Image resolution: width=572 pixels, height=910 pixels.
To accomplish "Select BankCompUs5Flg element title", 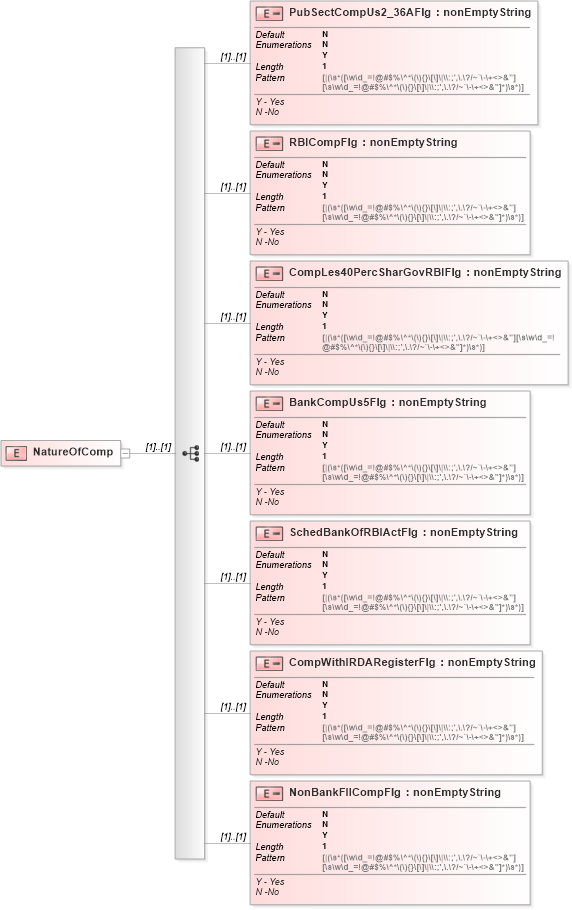I will [388, 402].
